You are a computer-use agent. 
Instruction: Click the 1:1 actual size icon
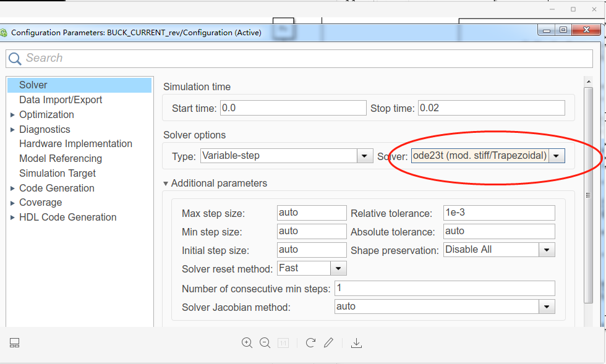pos(283,343)
